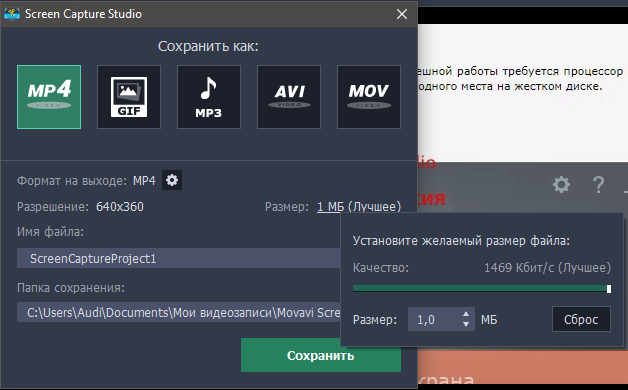
Task: Click the 'Установите желаемый размер файла:' text
Action: [461, 241]
